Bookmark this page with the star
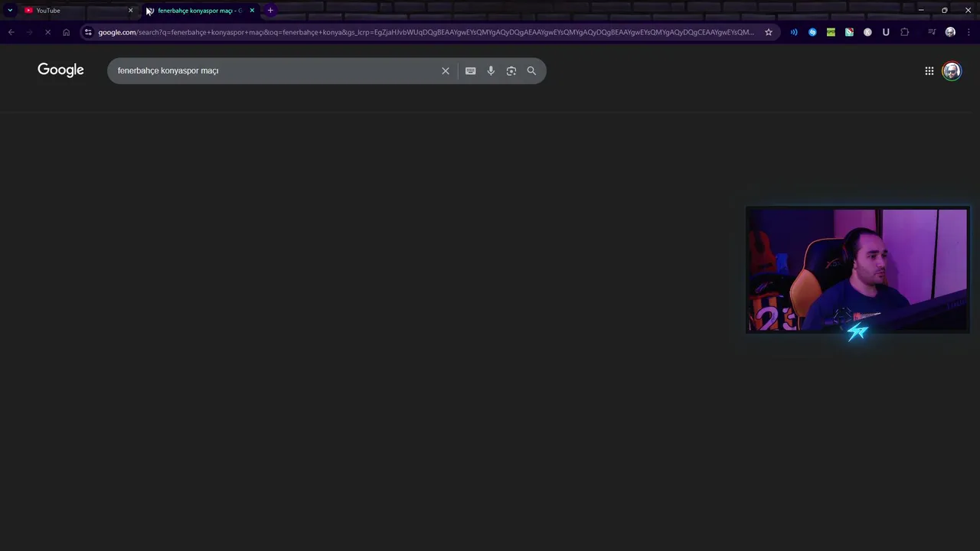The image size is (980, 551). (x=769, y=32)
